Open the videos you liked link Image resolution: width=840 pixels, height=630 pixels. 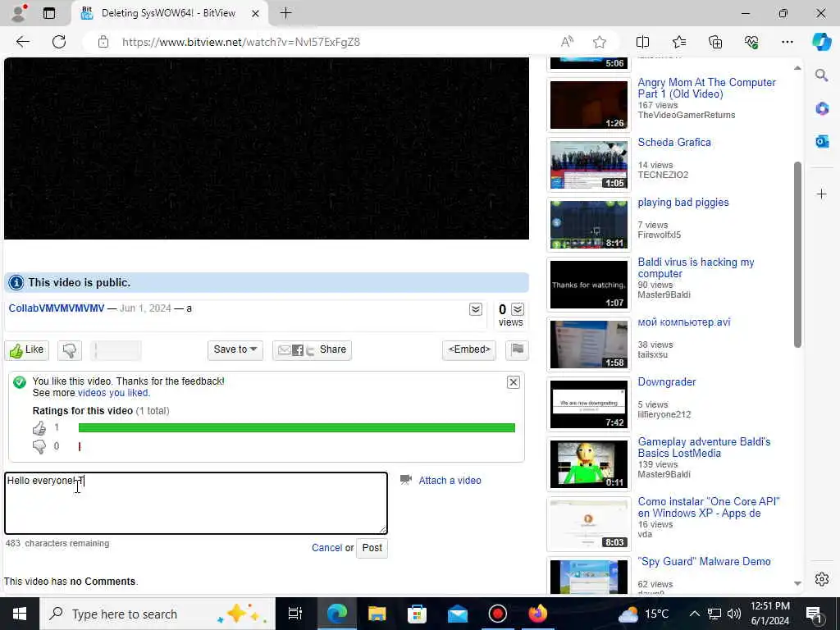click(113, 393)
